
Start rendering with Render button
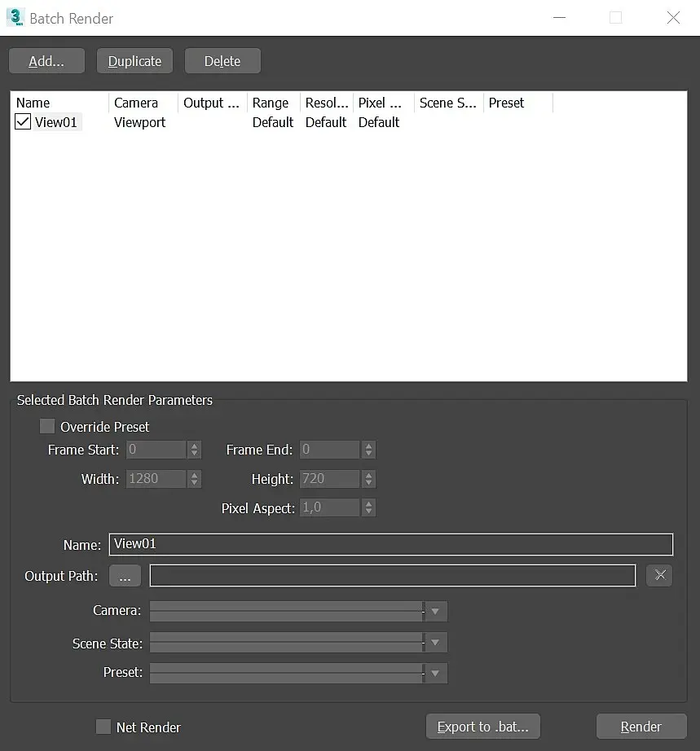tap(641, 726)
